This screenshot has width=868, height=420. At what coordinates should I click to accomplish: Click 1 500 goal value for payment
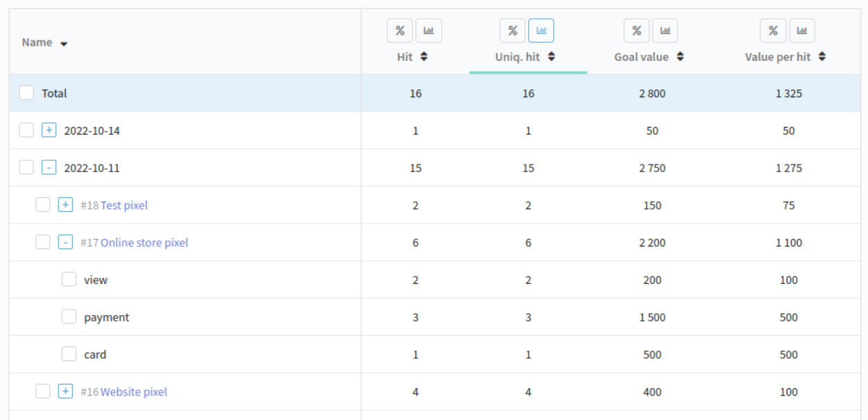tap(652, 317)
